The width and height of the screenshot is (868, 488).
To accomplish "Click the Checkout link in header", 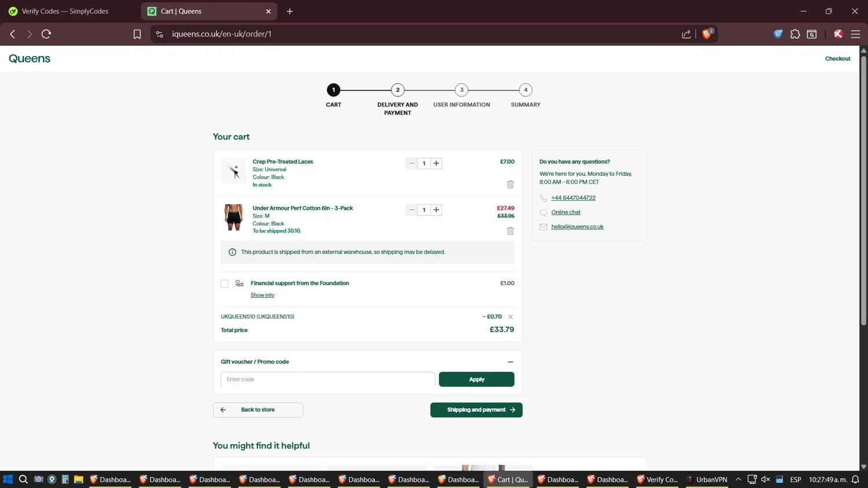I will click(837, 58).
